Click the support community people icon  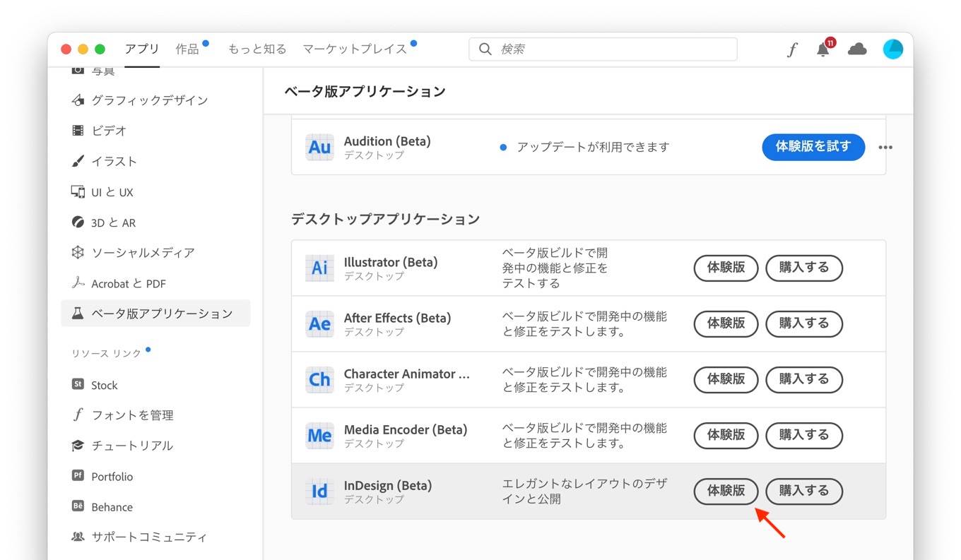[x=78, y=537]
